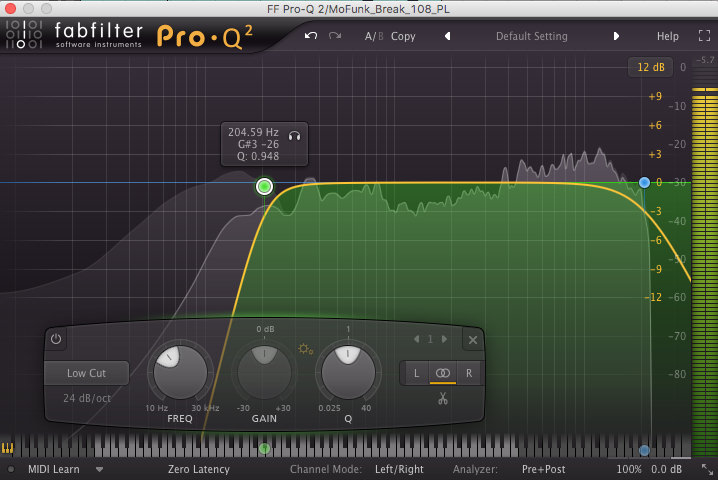Toggle the A/B state comparison

click(374, 36)
